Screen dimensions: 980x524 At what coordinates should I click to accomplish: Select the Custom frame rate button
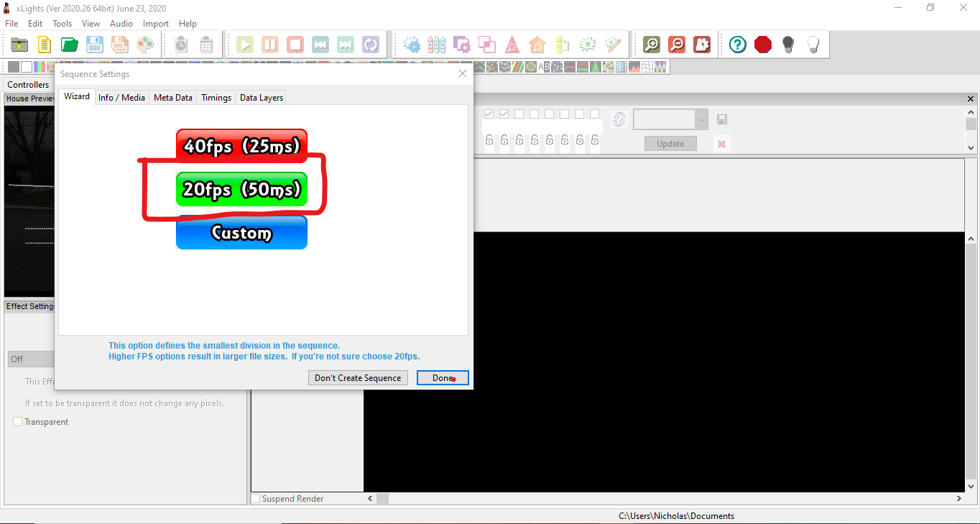pos(241,232)
